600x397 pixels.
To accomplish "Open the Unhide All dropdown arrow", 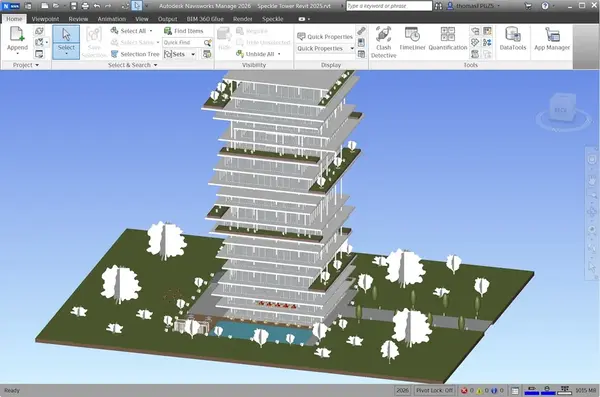I will pos(279,54).
